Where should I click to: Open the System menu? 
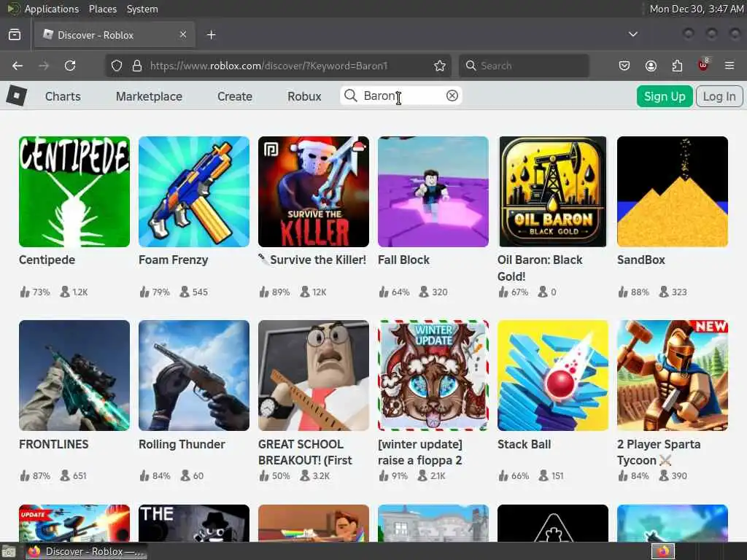(x=142, y=9)
